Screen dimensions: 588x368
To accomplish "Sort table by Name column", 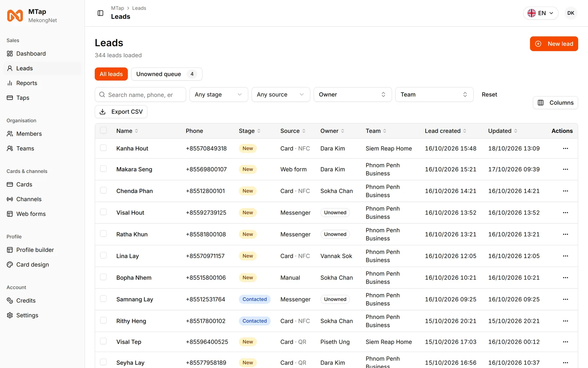I will point(127,131).
